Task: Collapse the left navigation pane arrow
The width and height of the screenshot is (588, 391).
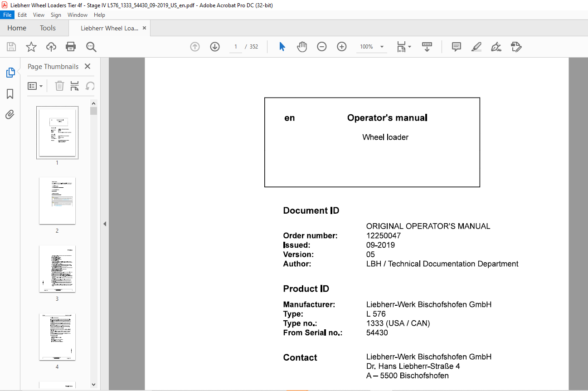Action: tap(105, 224)
